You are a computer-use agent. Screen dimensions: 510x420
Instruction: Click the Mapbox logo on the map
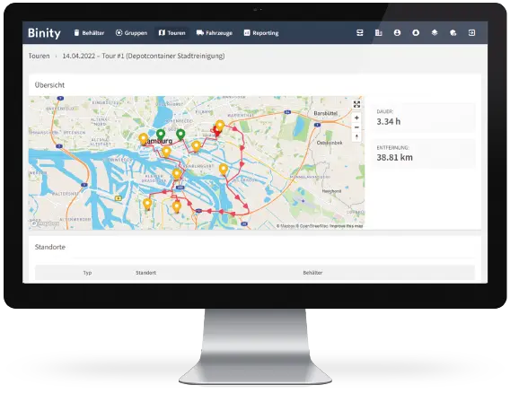[45, 223]
